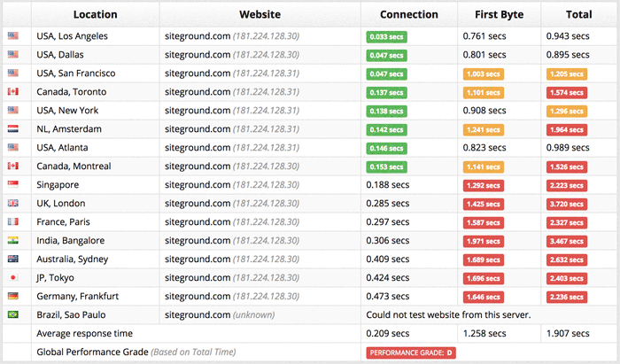Click the USA flag beside Atlanta
This screenshot has width=620, height=364.
tap(13, 147)
